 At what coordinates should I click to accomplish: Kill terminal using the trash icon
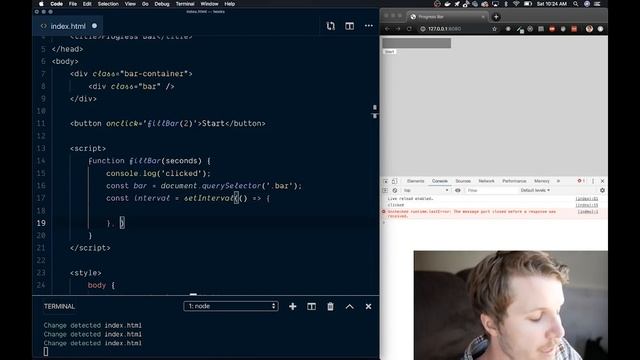click(330, 306)
